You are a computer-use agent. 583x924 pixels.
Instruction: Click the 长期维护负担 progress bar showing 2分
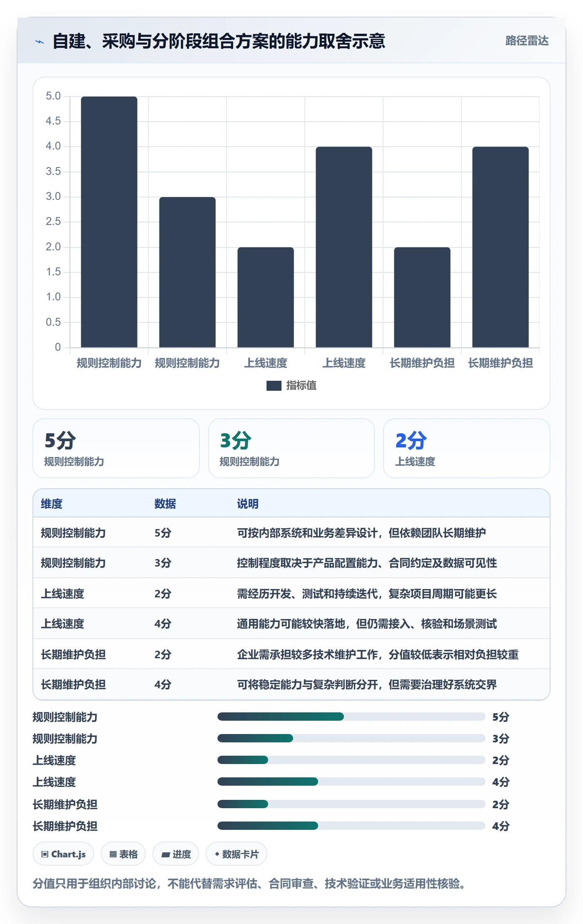click(x=351, y=804)
